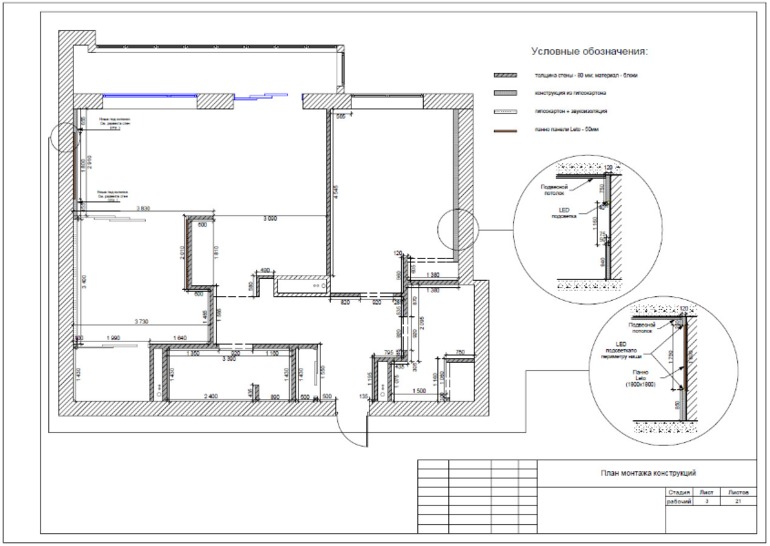Click the small detail marker circle on right wall

[x=458, y=234]
